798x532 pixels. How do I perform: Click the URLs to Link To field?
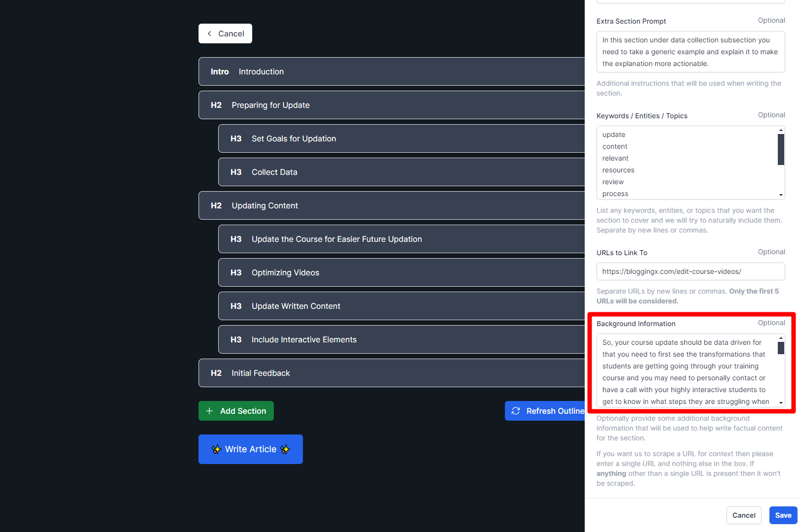coord(690,271)
